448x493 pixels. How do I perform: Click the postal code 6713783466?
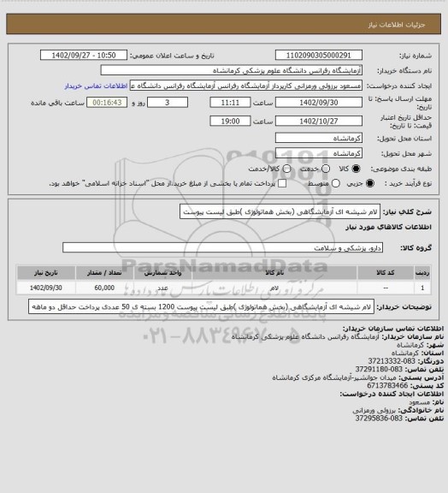tap(387, 385)
